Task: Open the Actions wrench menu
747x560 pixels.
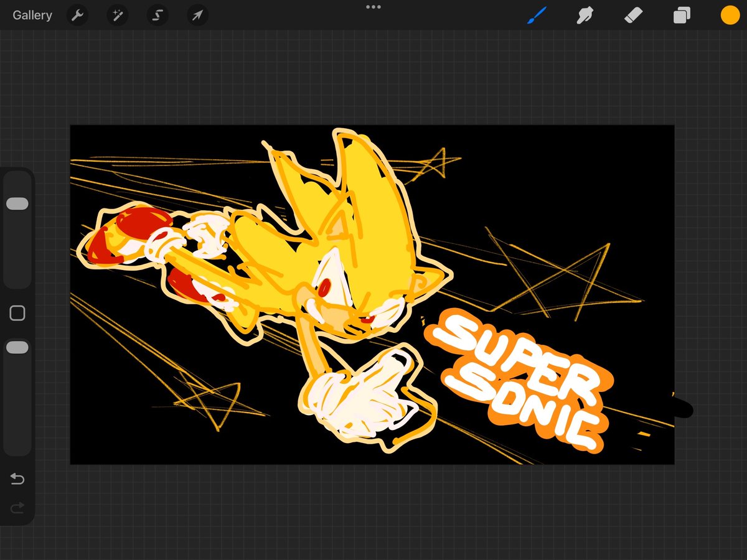Action: [78, 16]
